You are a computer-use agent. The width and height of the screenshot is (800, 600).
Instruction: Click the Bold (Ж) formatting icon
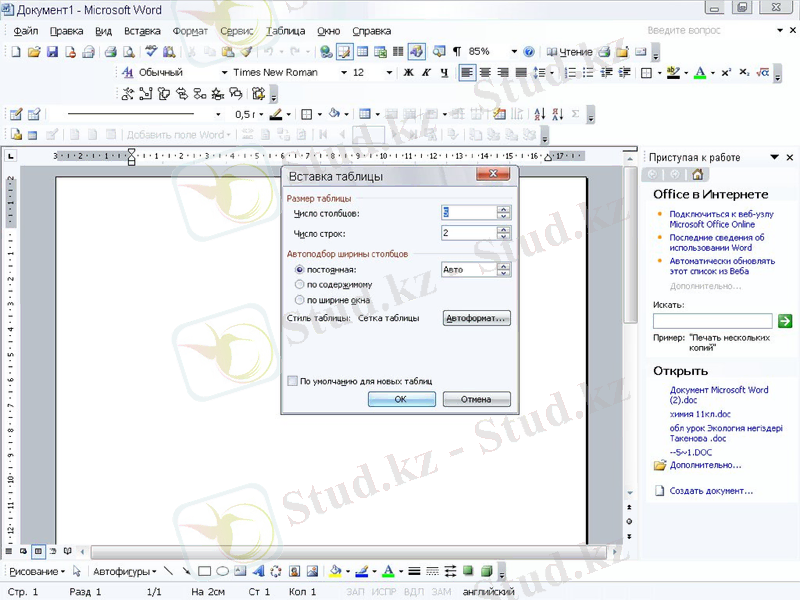click(x=408, y=73)
